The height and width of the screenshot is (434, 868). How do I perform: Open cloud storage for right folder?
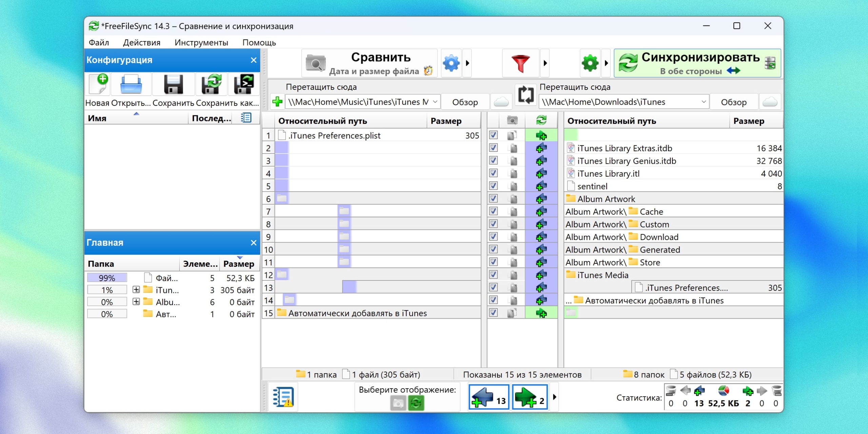(x=770, y=102)
